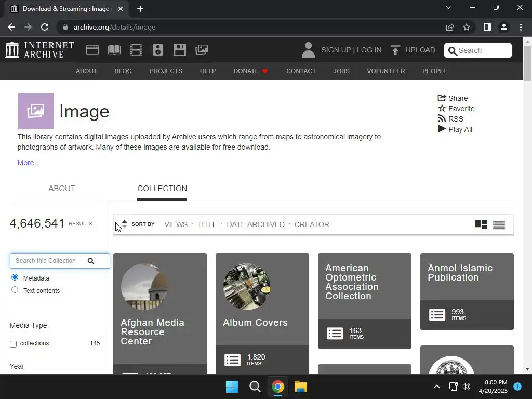Click Play All
This screenshot has height=399, width=532.
455,129
